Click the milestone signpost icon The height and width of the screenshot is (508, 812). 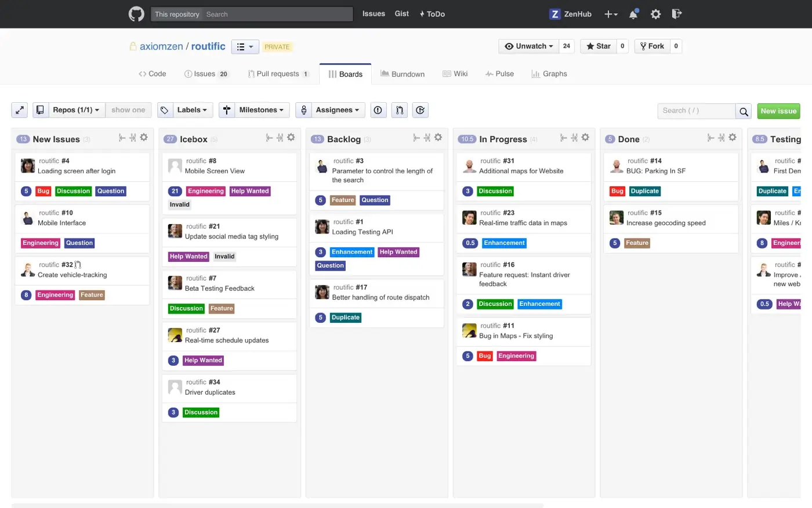click(x=227, y=110)
